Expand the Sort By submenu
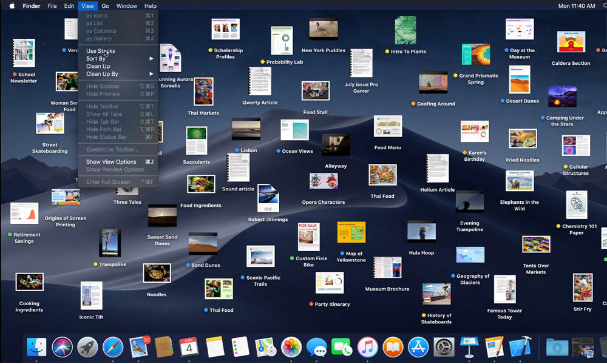The width and height of the screenshot is (607, 364). pyautogui.click(x=96, y=59)
